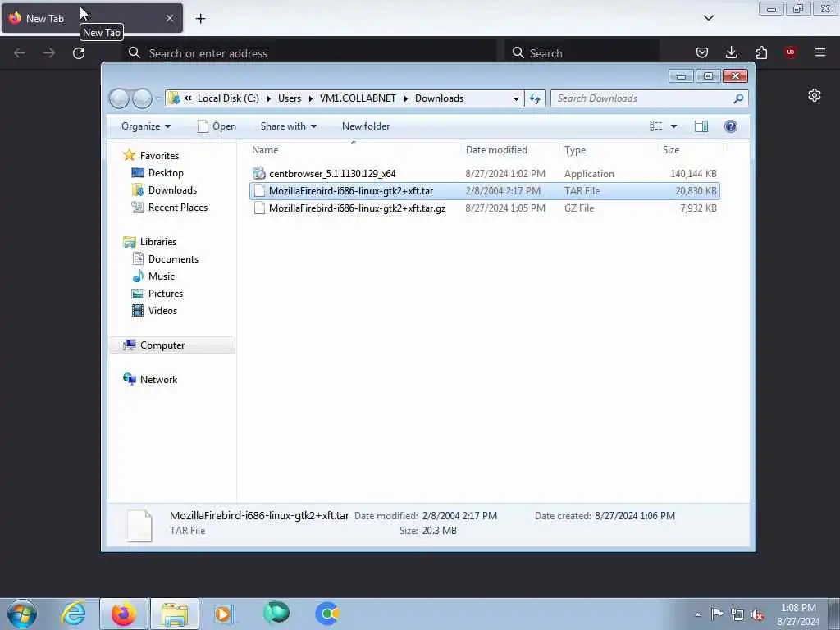Click VM1.COLLABNET breadcrumb segment
Image resolution: width=840 pixels, height=630 pixels.
click(358, 98)
